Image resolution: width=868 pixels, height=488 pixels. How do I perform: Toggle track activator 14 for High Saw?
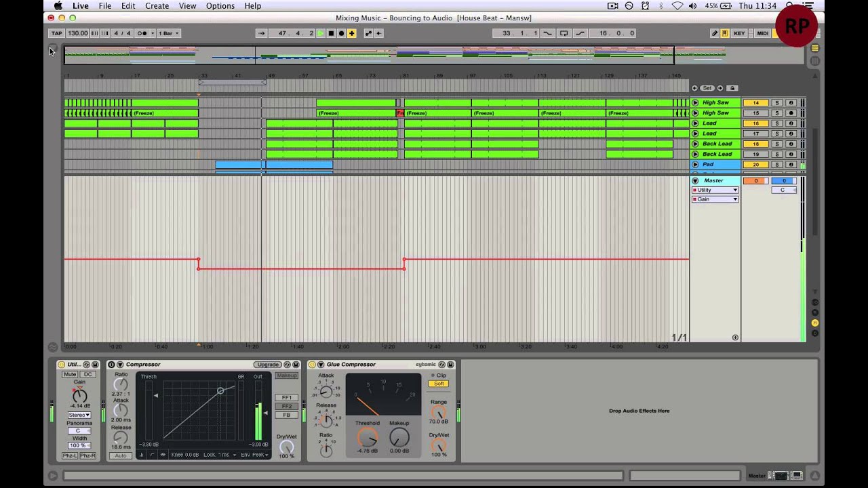click(x=755, y=103)
